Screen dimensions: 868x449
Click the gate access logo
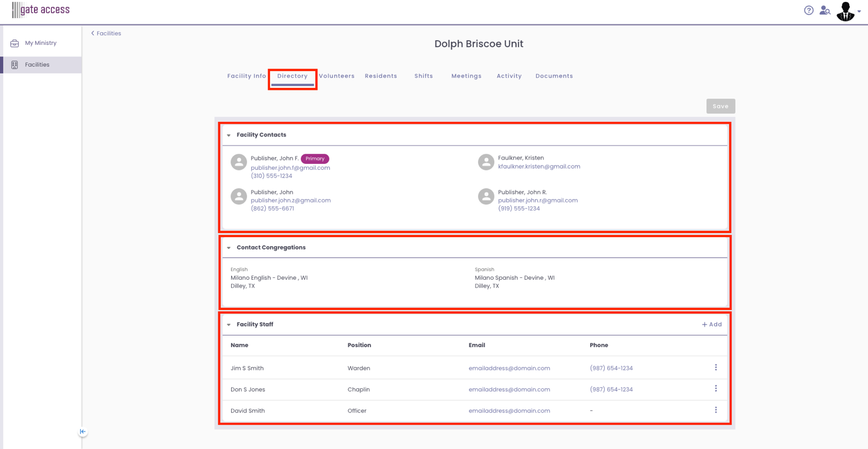[41, 10]
